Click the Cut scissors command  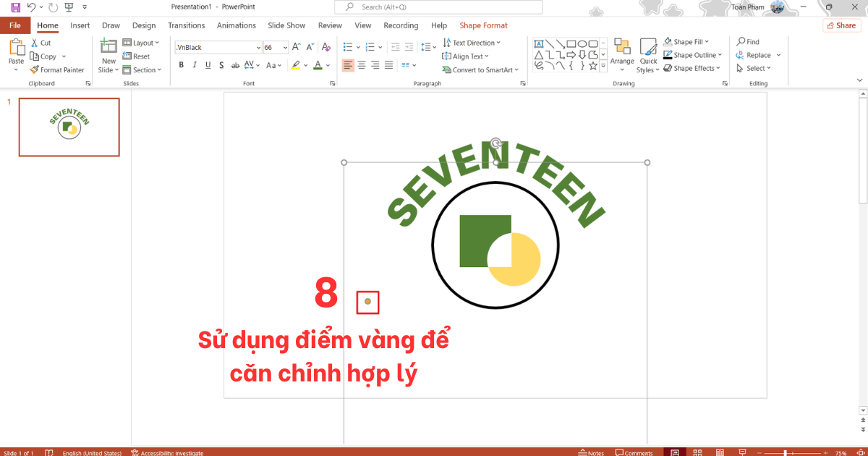pyautogui.click(x=41, y=43)
